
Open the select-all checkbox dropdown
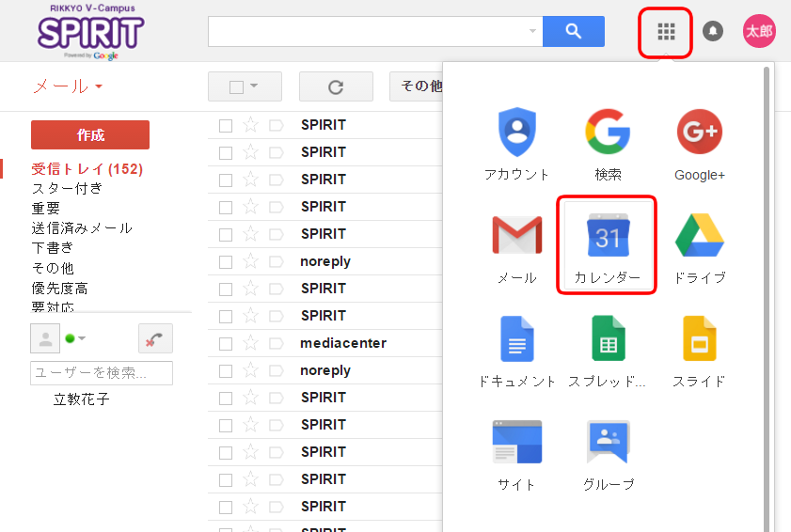(254, 86)
